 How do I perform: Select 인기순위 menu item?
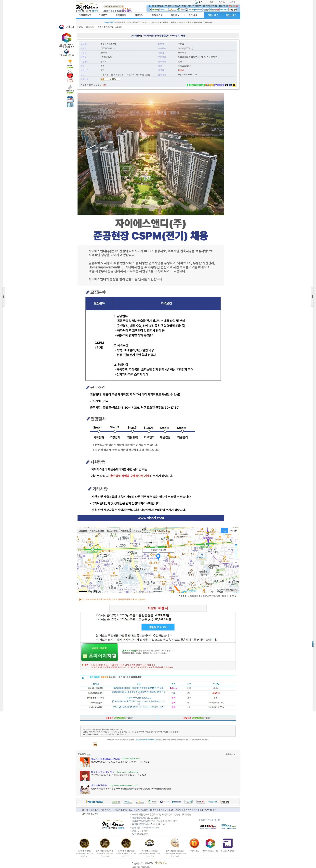(x=193, y=15)
